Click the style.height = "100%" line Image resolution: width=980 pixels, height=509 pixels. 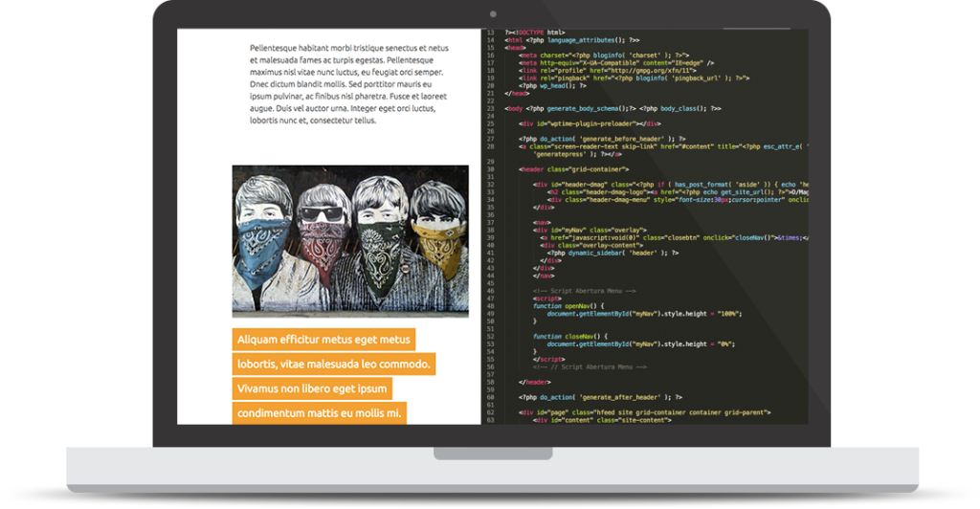click(x=644, y=314)
